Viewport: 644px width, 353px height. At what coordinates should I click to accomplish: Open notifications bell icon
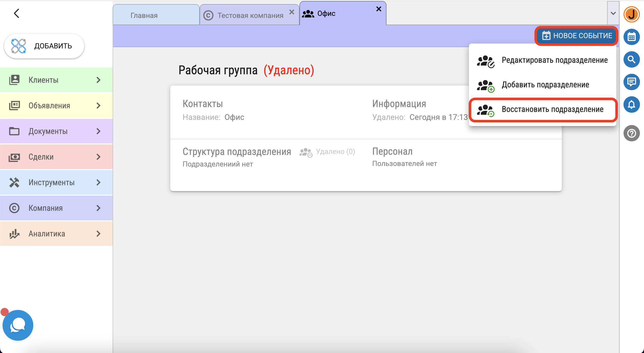[631, 105]
